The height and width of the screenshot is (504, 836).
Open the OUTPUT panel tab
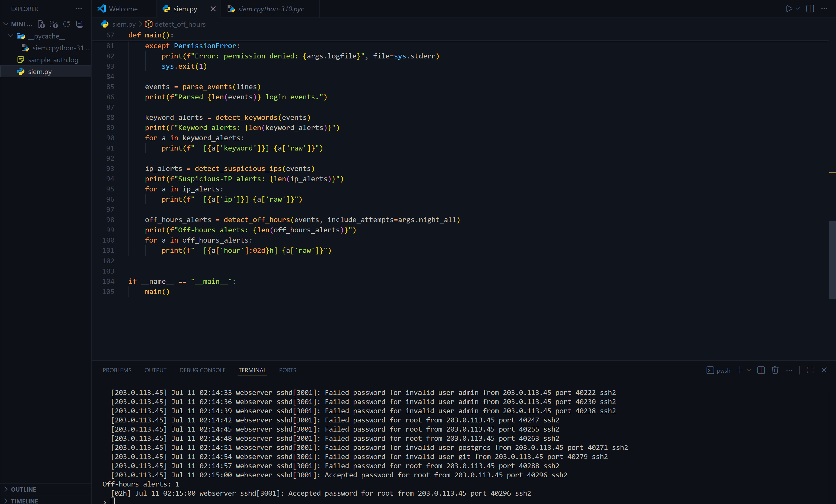pyautogui.click(x=155, y=370)
